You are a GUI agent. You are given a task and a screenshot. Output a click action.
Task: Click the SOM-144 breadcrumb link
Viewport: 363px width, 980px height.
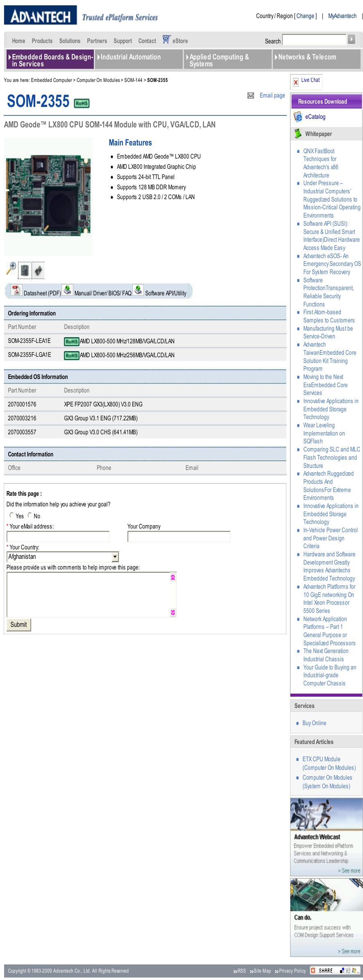(133, 80)
